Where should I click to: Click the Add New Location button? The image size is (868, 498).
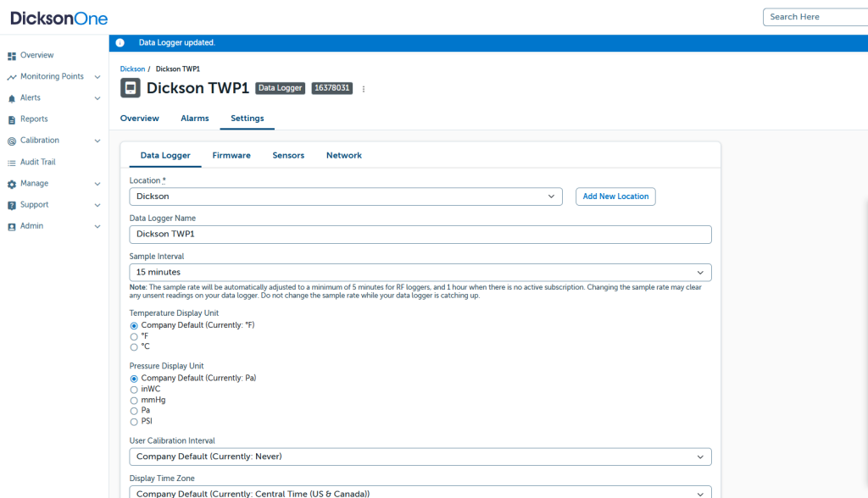[x=615, y=196]
